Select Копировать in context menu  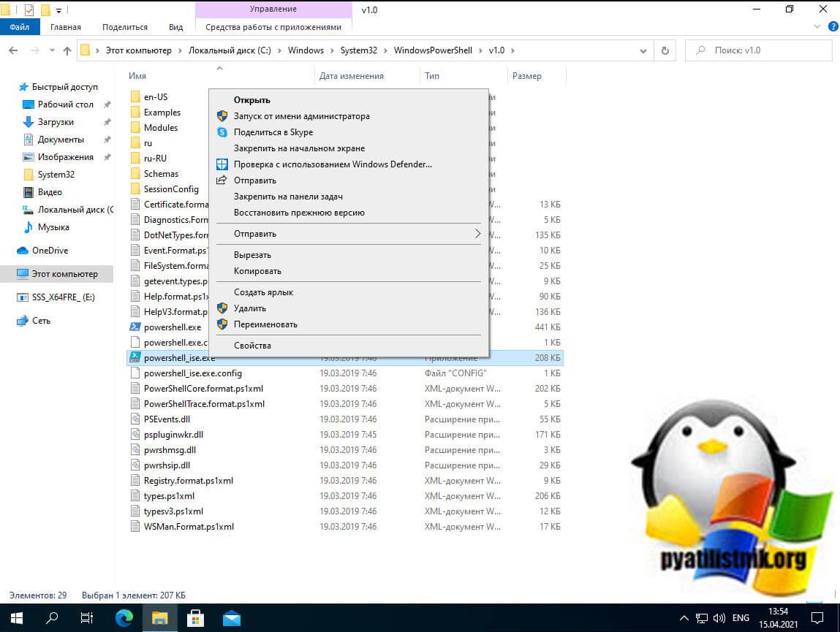pyautogui.click(x=348, y=271)
